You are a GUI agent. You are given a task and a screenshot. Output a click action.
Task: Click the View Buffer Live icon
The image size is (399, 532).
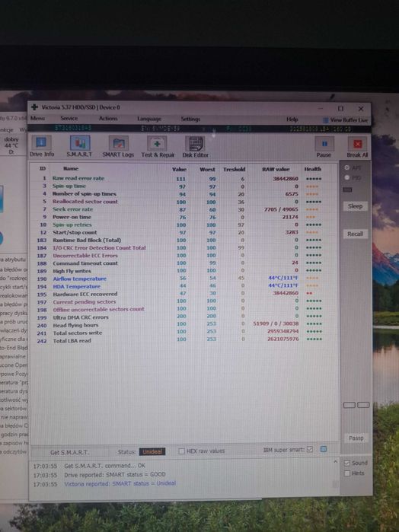click(x=325, y=120)
